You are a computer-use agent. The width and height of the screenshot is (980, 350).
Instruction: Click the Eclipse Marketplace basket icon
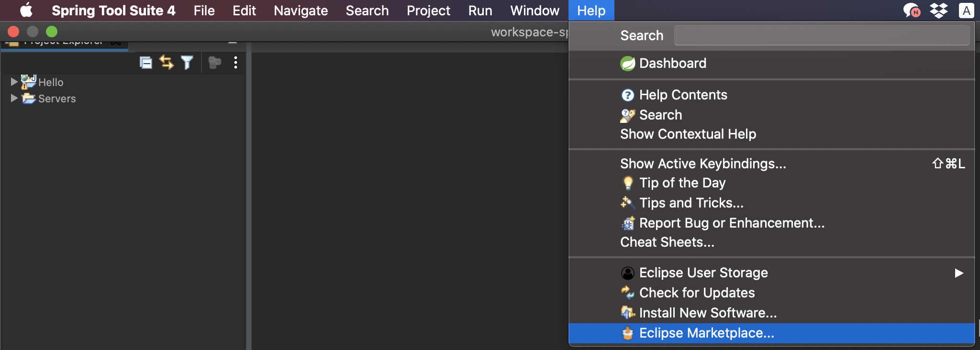tap(627, 333)
